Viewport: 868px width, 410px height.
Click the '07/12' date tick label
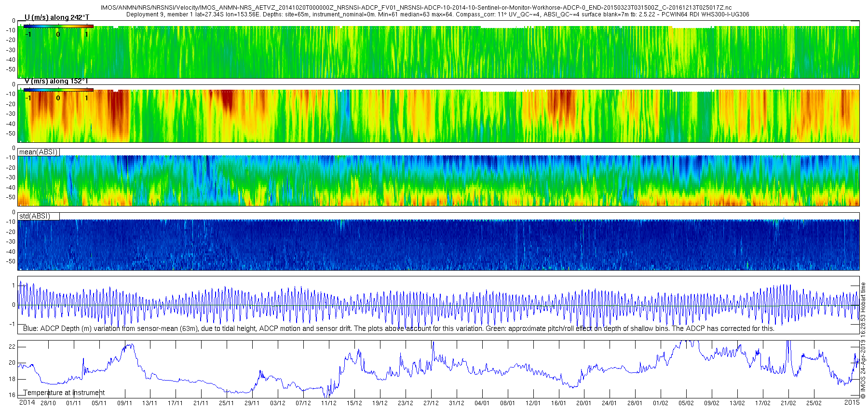(x=303, y=403)
